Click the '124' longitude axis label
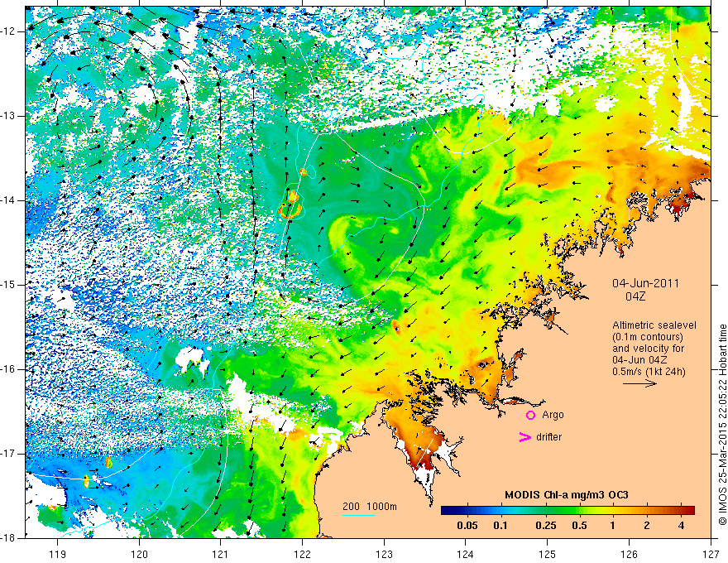728x563 pixels. tap(466, 555)
